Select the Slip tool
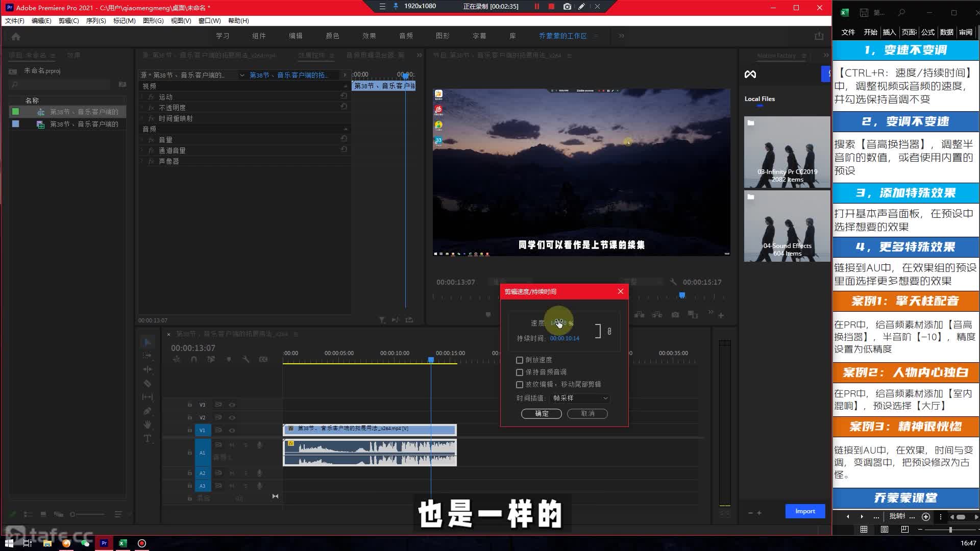Image resolution: width=980 pixels, height=551 pixels. tap(148, 397)
